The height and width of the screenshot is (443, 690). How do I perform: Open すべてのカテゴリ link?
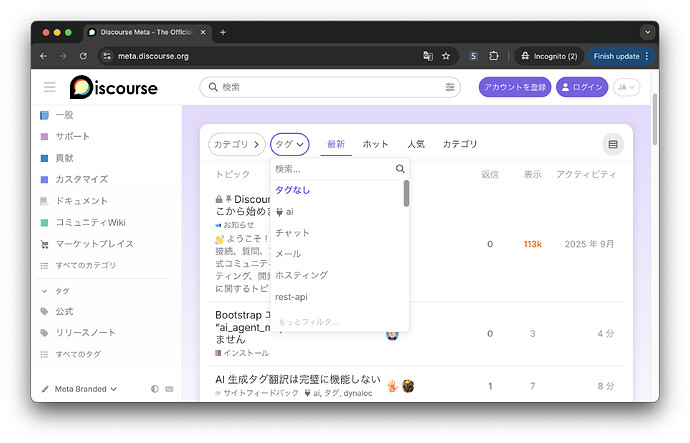pos(85,265)
